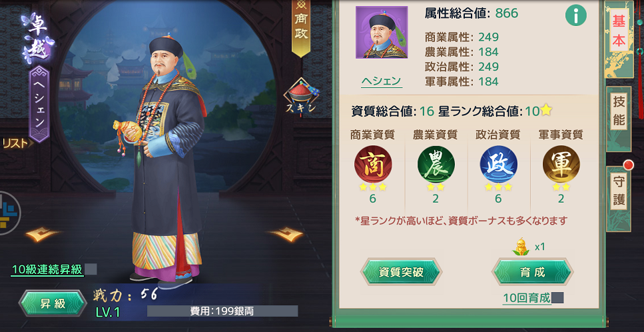
Task: Click the 資質突破 button
Action: tap(400, 272)
